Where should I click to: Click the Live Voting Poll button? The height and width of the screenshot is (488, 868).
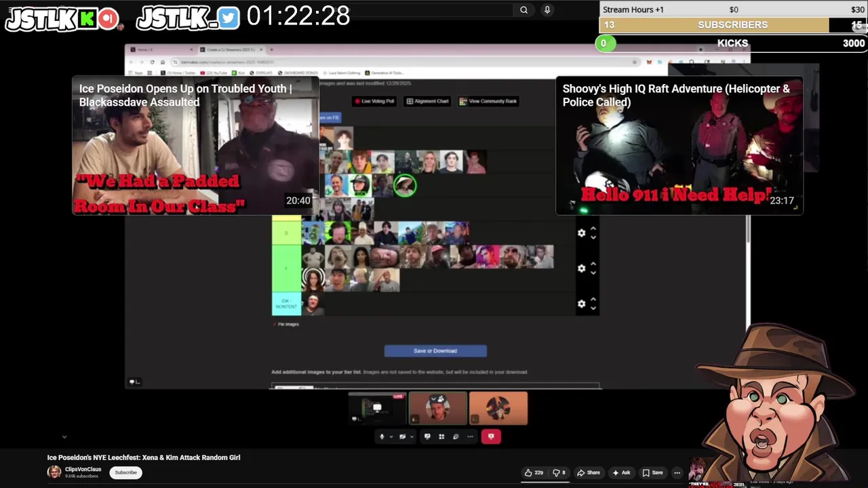374,101
